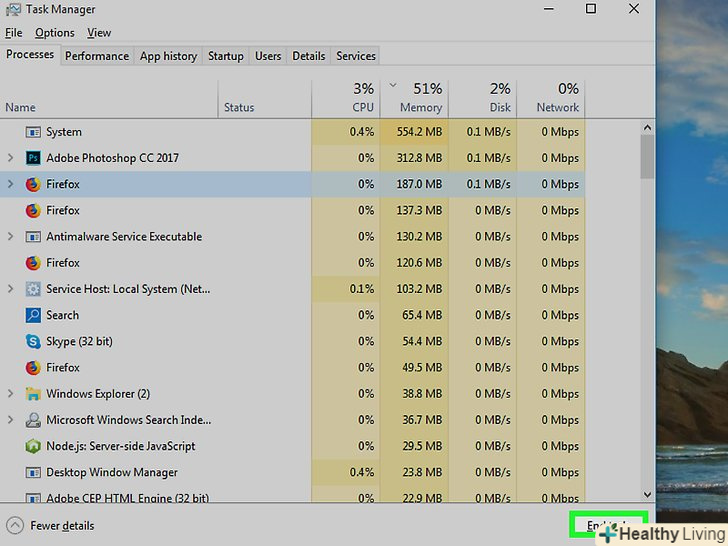Select the Node.js: Server-side JavaScript row
Viewport: 728px width, 546px height.
click(x=292, y=446)
